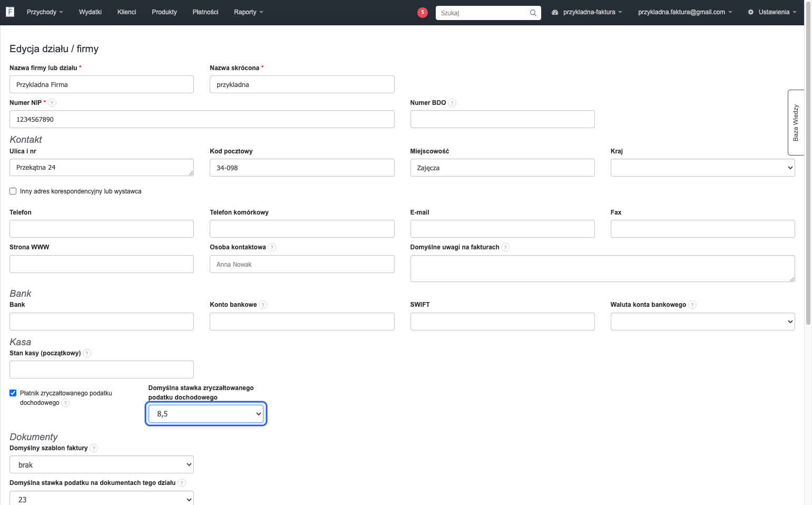Click the magnifier search icon
812x505 pixels.
pos(533,13)
